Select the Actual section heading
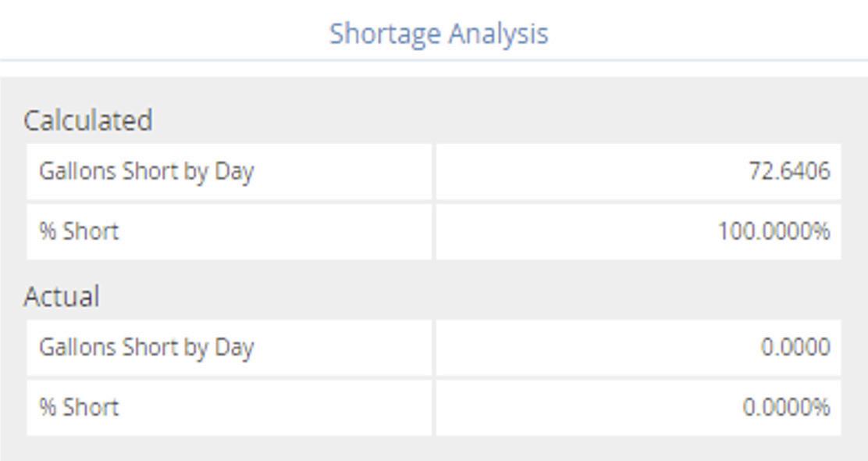Screen dimensions: 868x461 click(62, 296)
